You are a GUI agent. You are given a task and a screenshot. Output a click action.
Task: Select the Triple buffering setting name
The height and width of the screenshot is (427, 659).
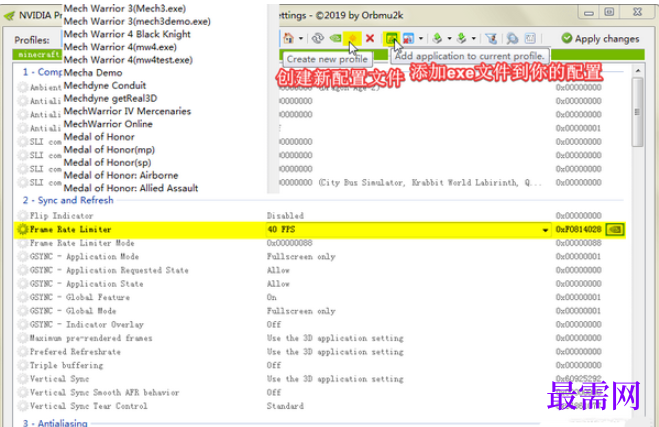(66, 365)
